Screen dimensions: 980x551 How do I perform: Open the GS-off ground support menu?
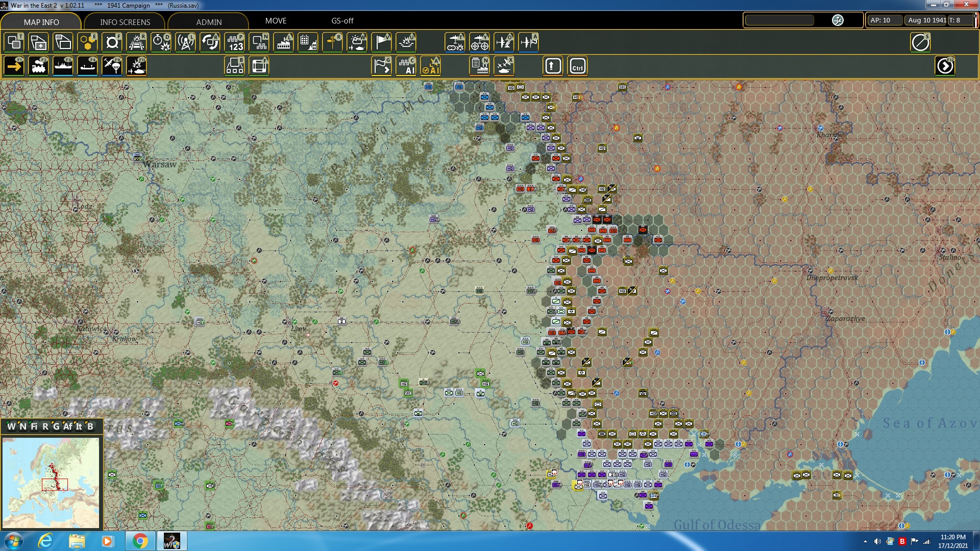(342, 21)
